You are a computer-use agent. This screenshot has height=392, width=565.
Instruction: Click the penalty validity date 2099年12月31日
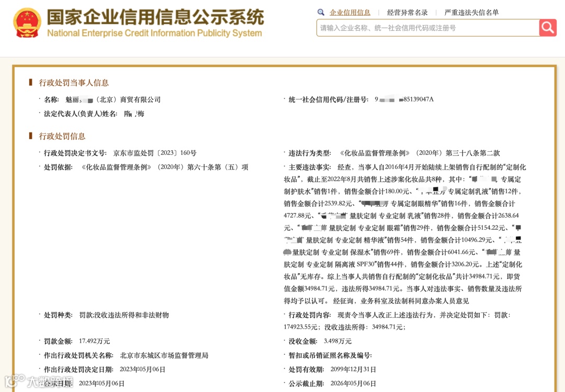[x=353, y=369]
